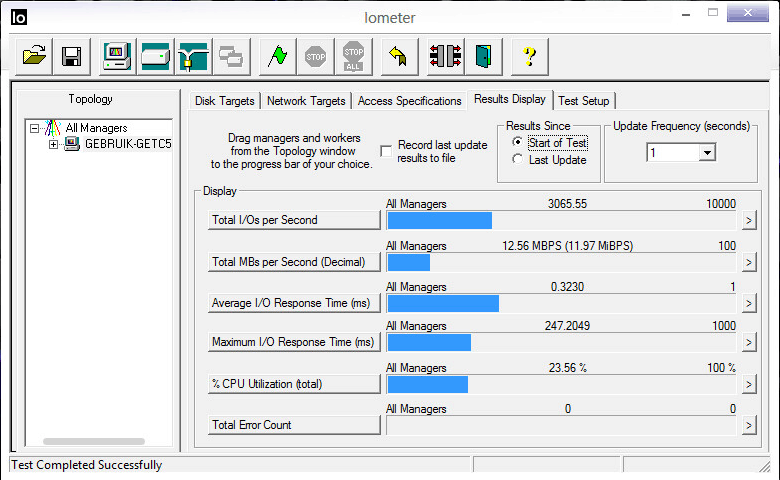Click the 10000 scale maximum for I/Os
The height and width of the screenshot is (480, 780).
(x=721, y=204)
